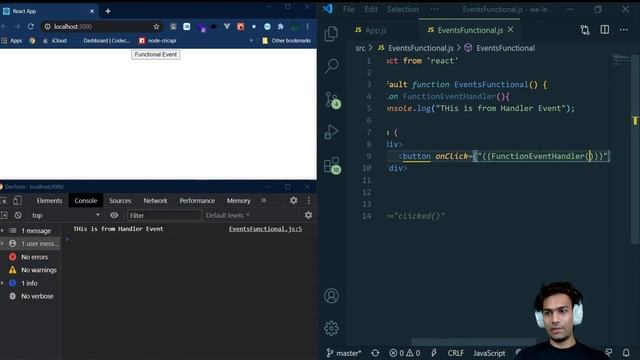Toggle the DevTools device toolbar
Image resolution: width=640 pixels, height=360 pixels.
(17, 200)
